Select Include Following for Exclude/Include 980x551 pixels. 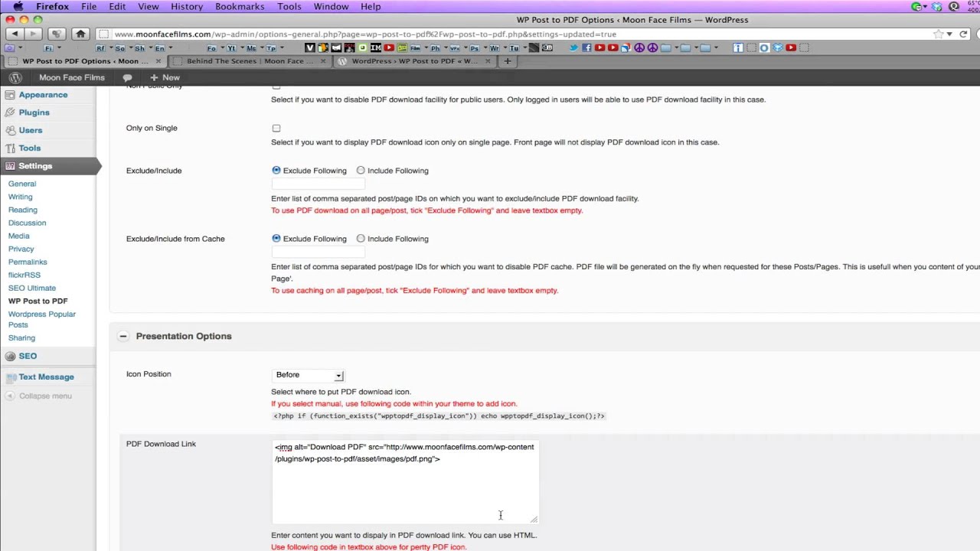click(361, 171)
